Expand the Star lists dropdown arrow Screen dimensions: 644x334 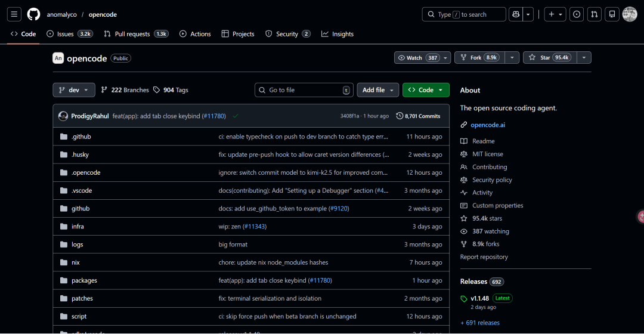[584, 57]
